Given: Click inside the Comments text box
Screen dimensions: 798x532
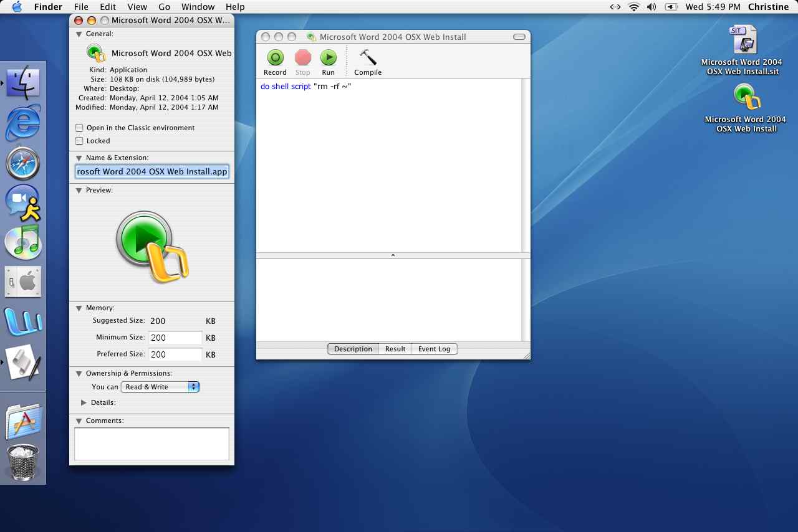Looking at the screenshot, I should pyautogui.click(x=151, y=444).
